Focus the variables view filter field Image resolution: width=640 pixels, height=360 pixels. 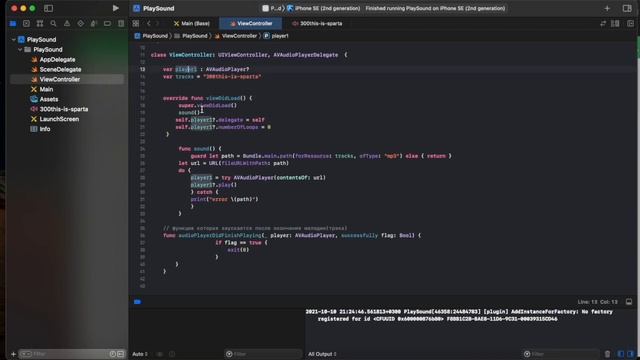(x=263, y=354)
